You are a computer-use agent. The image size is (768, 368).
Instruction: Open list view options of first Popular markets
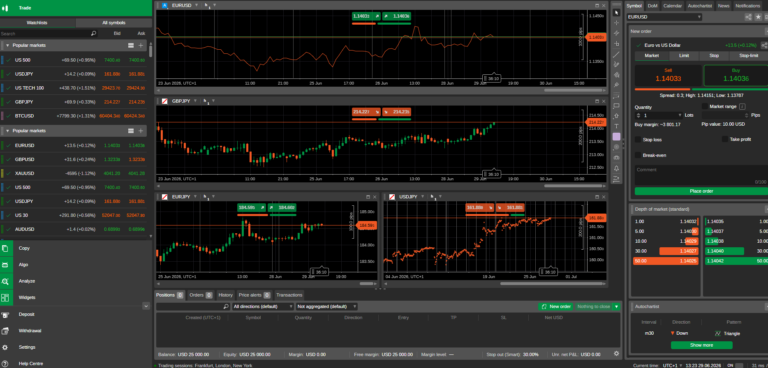pos(131,45)
